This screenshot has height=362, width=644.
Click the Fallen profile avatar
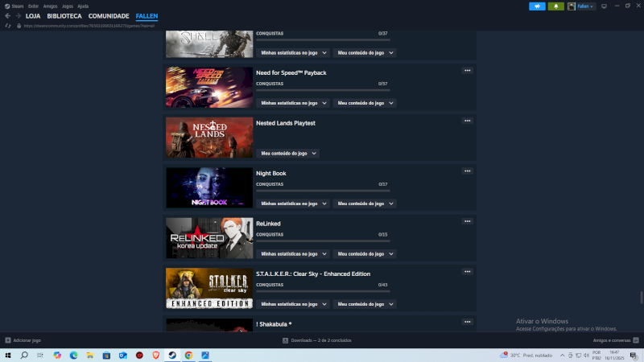point(572,6)
